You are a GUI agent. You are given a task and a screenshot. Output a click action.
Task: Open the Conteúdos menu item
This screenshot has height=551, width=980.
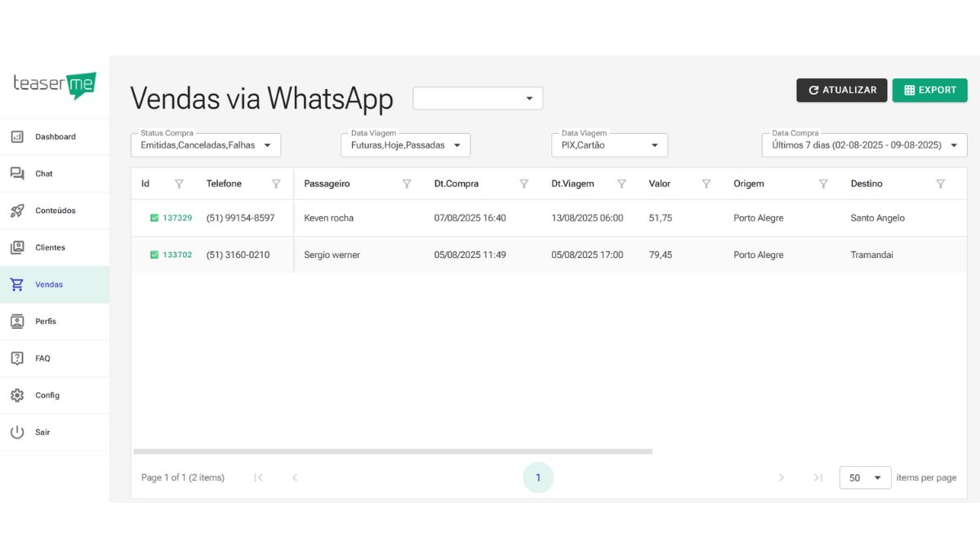tap(55, 211)
